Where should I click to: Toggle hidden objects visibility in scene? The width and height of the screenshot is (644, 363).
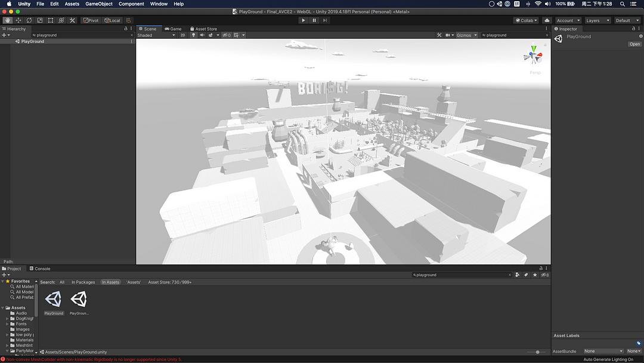point(227,35)
